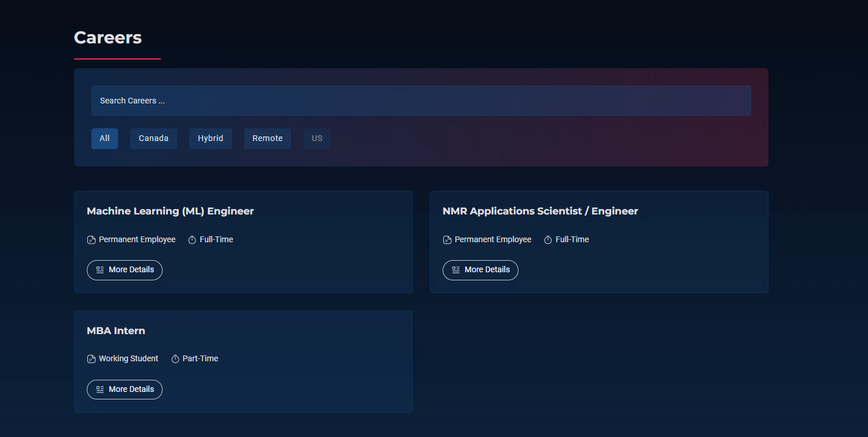Toggle the Remote filter
The width and height of the screenshot is (868, 437).
pos(267,139)
